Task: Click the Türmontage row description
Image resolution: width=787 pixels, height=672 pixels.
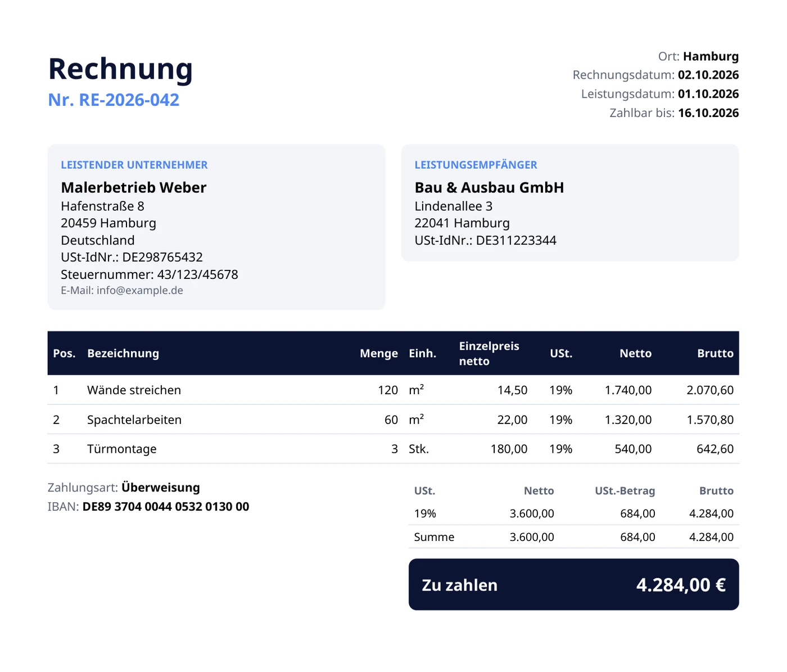Action: (x=122, y=449)
